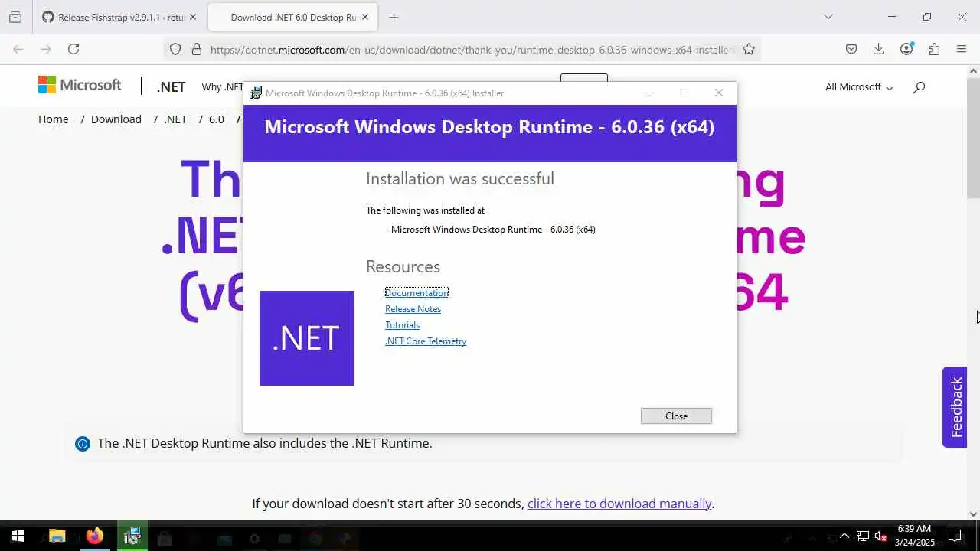Open File Explorer from the taskbar
Viewport: 980px width, 551px height.
pyautogui.click(x=57, y=536)
